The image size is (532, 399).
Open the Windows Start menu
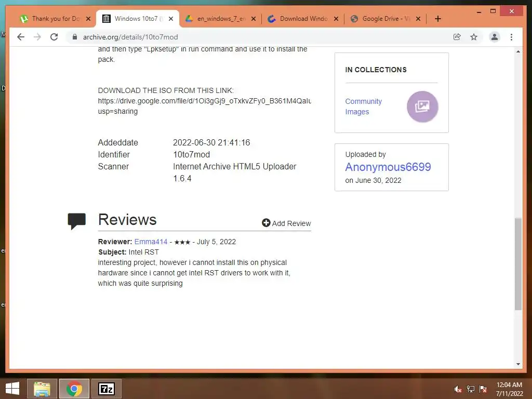click(12, 389)
